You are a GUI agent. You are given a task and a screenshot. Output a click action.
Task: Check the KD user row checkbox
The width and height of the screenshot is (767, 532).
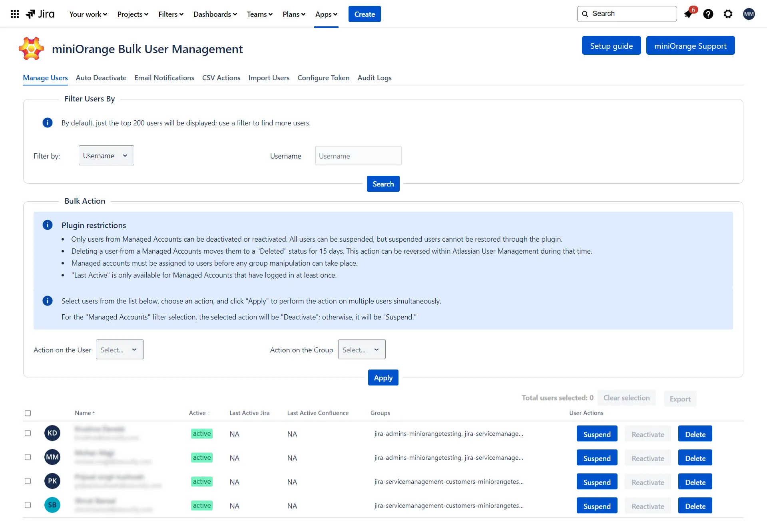pyautogui.click(x=28, y=433)
